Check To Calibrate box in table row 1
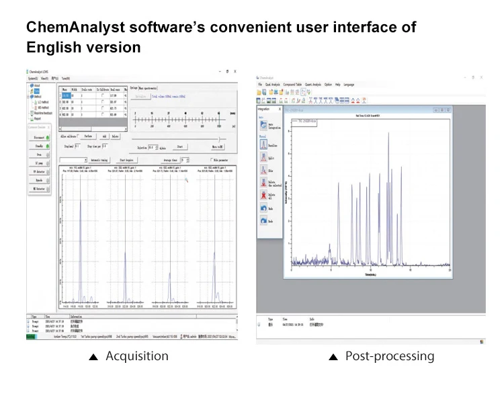Screen dimensions: 504x420 click(x=103, y=95)
